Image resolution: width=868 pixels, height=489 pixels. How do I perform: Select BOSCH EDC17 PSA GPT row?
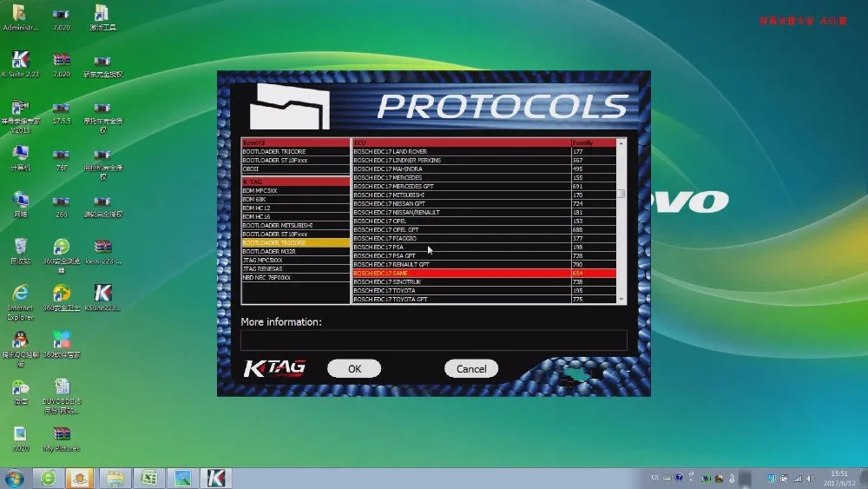click(484, 256)
